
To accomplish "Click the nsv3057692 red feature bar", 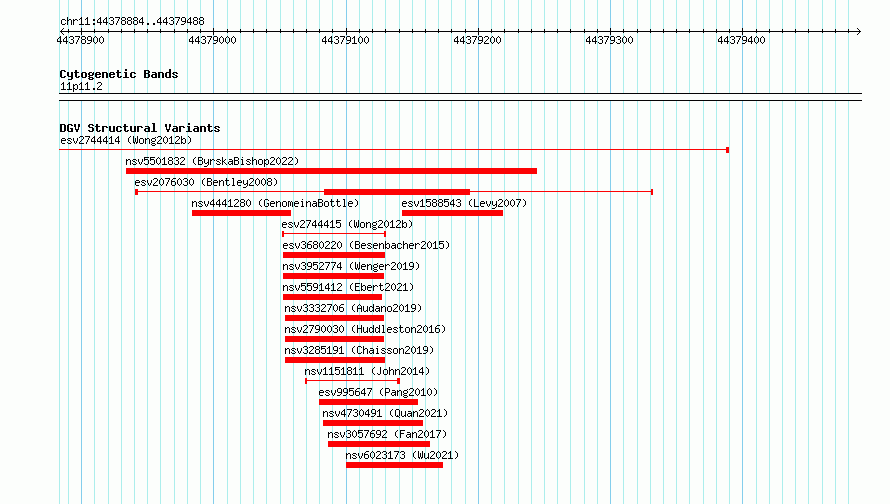I will [x=379, y=444].
